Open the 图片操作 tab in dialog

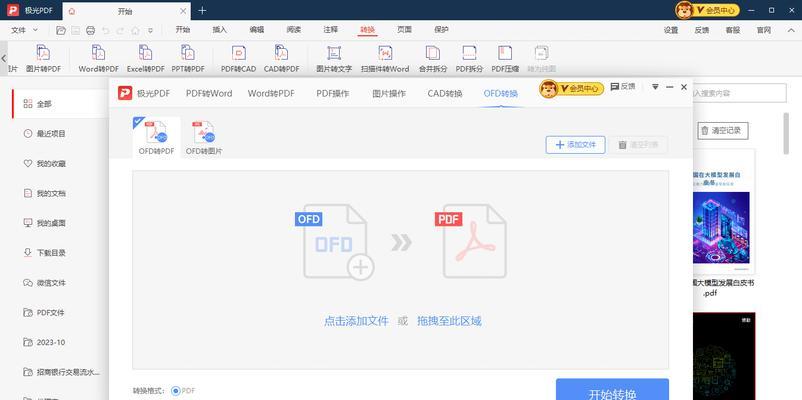[389, 94]
